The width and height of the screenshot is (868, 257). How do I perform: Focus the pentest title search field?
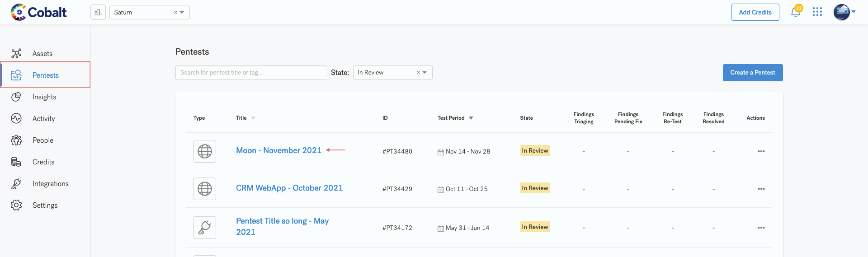point(251,73)
